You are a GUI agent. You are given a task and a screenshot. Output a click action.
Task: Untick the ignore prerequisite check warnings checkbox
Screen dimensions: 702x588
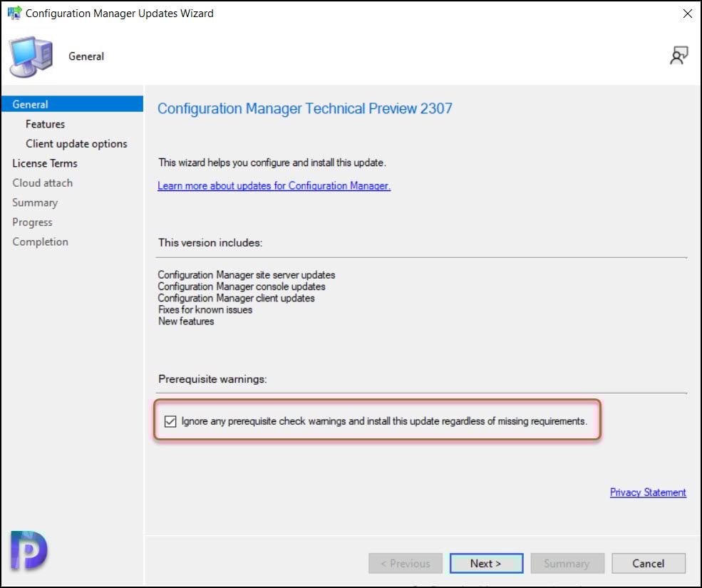pos(170,421)
